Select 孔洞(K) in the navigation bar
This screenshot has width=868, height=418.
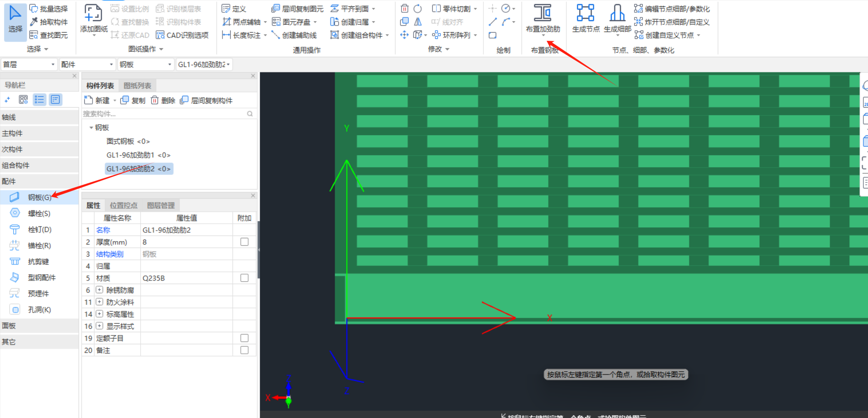coord(39,310)
